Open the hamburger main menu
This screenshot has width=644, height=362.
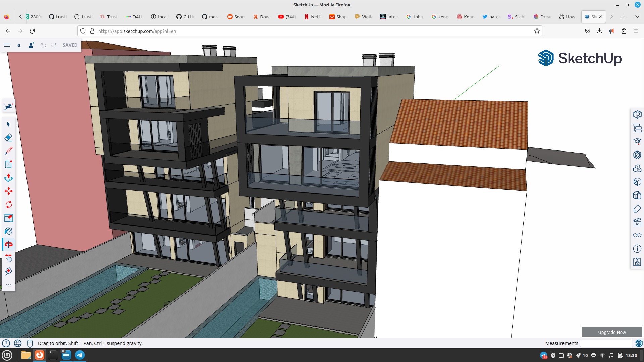[x=7, y=45]
